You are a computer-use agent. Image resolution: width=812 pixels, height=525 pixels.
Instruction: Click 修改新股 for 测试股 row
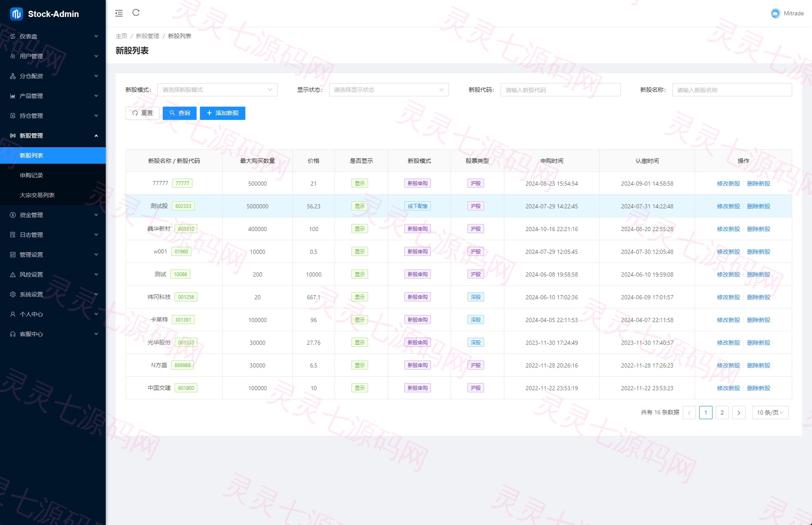(729, 206)
